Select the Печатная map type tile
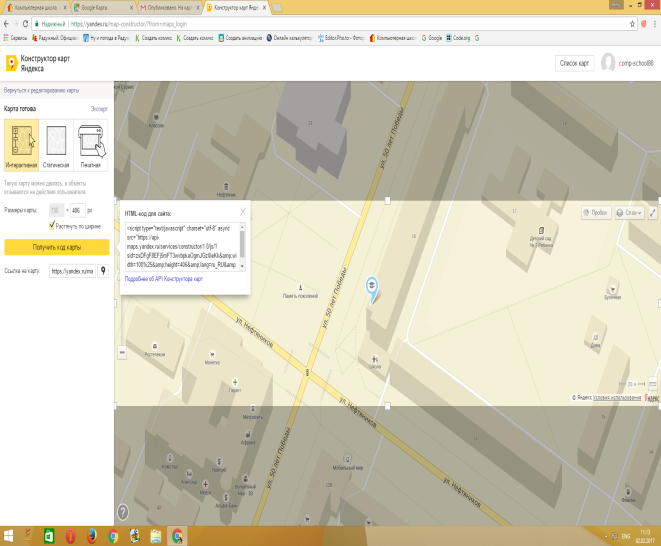Image resolution: width=661 pixels, height=546 pixels. tap(91, 145)
